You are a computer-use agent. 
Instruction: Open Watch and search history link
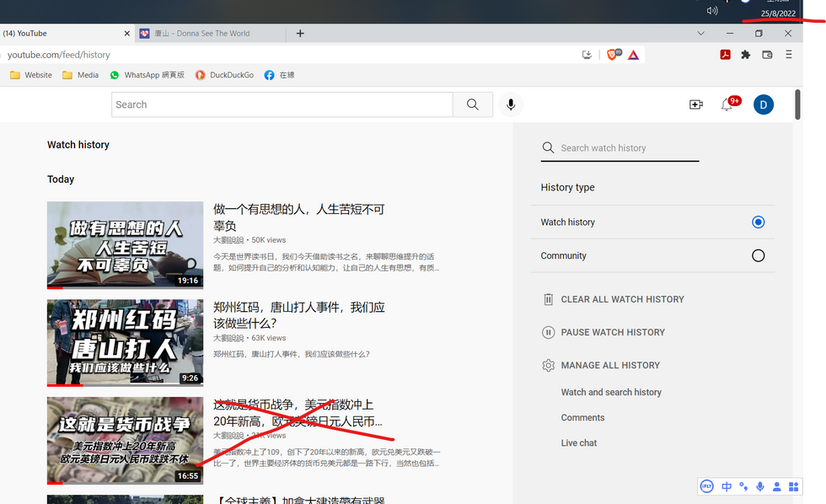coord(611,392)
